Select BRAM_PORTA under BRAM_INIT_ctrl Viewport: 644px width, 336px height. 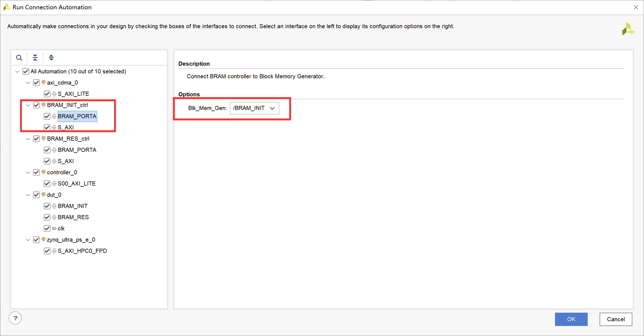coord(77,116)
